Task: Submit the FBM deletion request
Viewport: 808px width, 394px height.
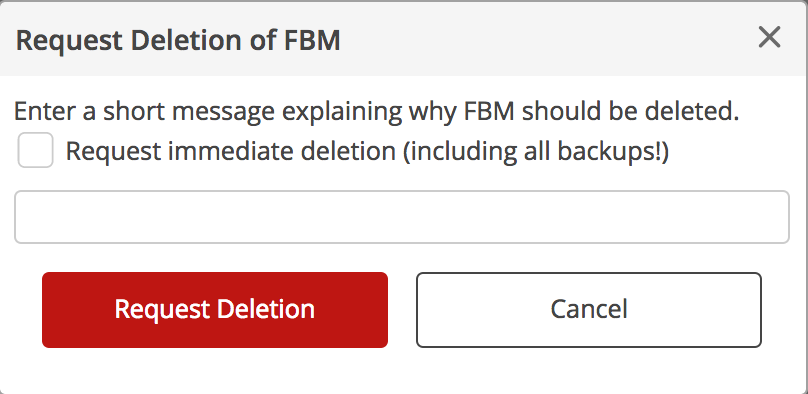Action: [x=215, y=310]
